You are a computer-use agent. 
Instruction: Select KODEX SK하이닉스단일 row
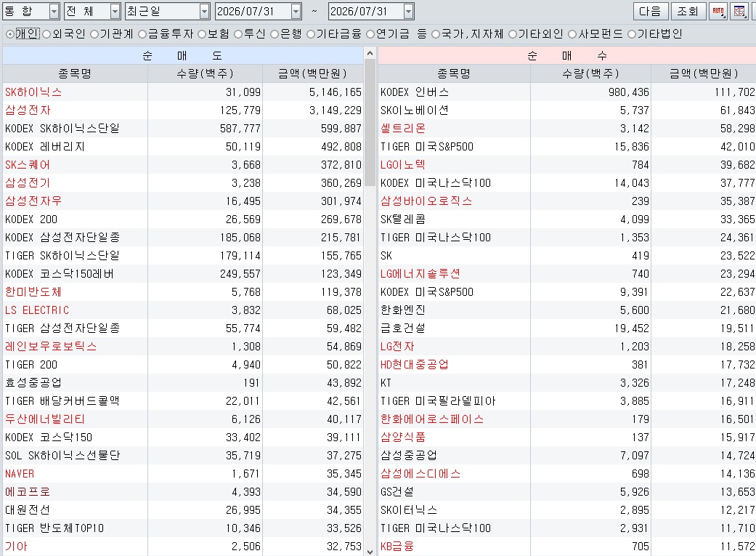(x=183, y=129)
